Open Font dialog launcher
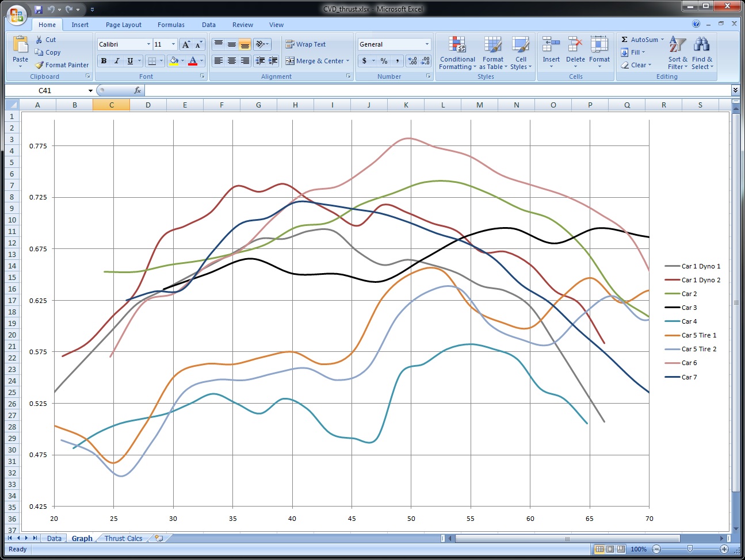 [x=203, y=76]
